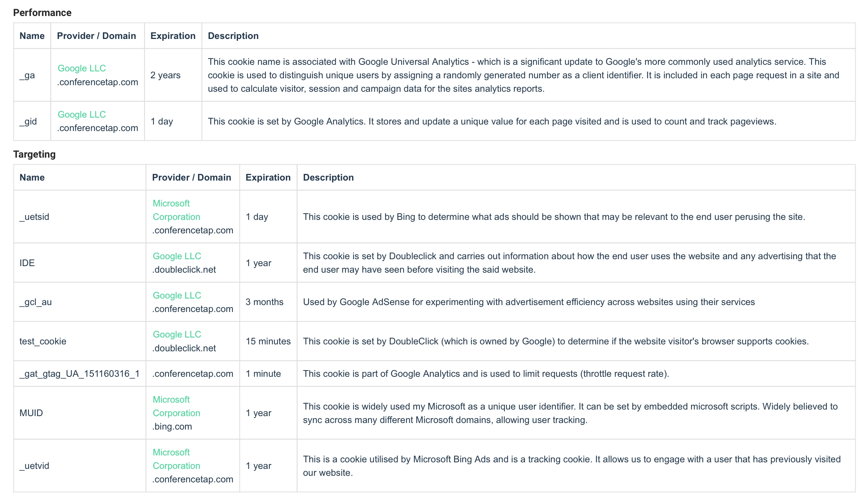Open the Google LLC link in _gid row
Viewport: 868px width, 498px height.
coord(81,114)
